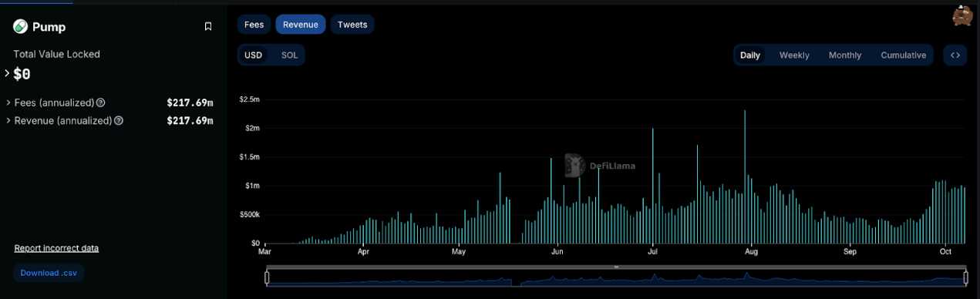Viewport: 980px width, 299px height.
Task: Bookmark the Pump protocol
Action: (208, 27)
